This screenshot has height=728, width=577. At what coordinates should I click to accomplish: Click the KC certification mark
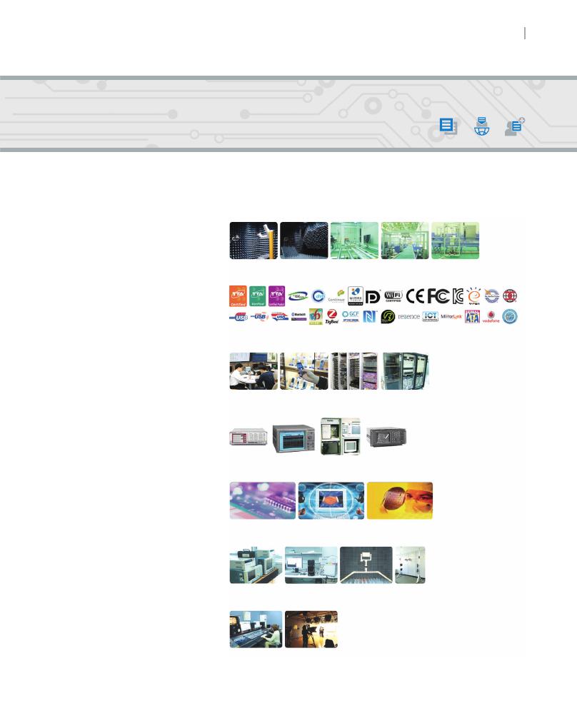[x=458, y=296]
